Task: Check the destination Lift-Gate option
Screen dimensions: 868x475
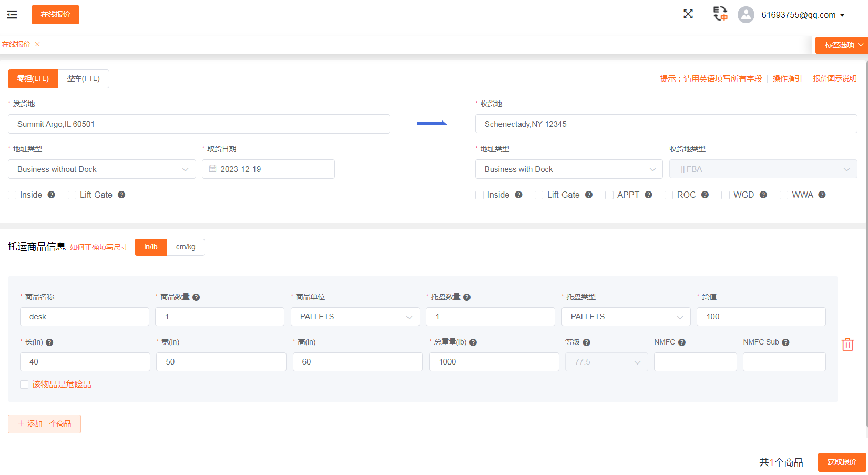Action: click(x=539, y=195)
